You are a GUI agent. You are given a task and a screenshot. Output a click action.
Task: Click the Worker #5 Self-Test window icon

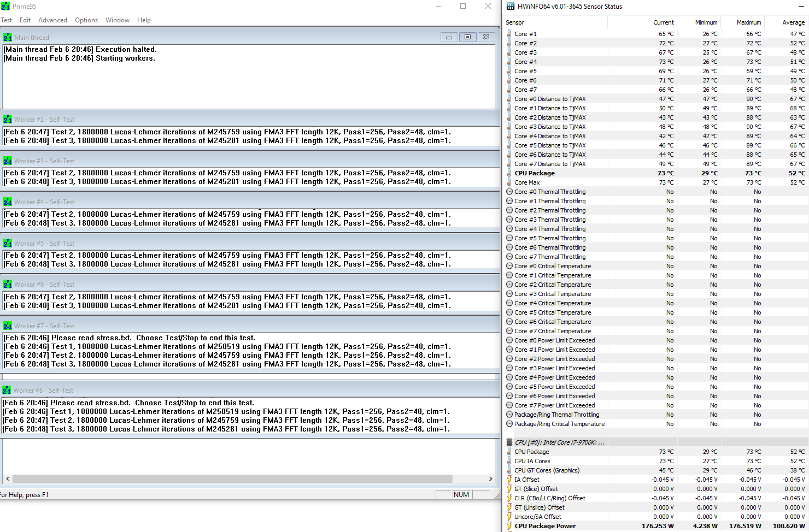click(x=8, y=243)
